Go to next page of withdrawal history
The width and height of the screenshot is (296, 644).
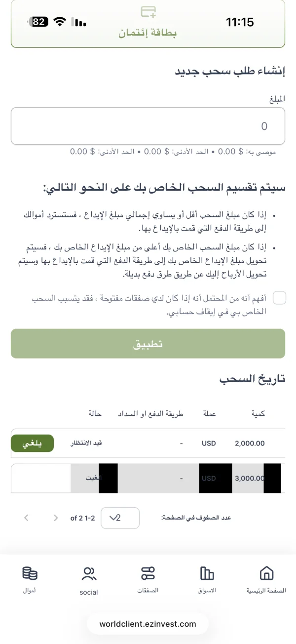(x=56, y=518)
